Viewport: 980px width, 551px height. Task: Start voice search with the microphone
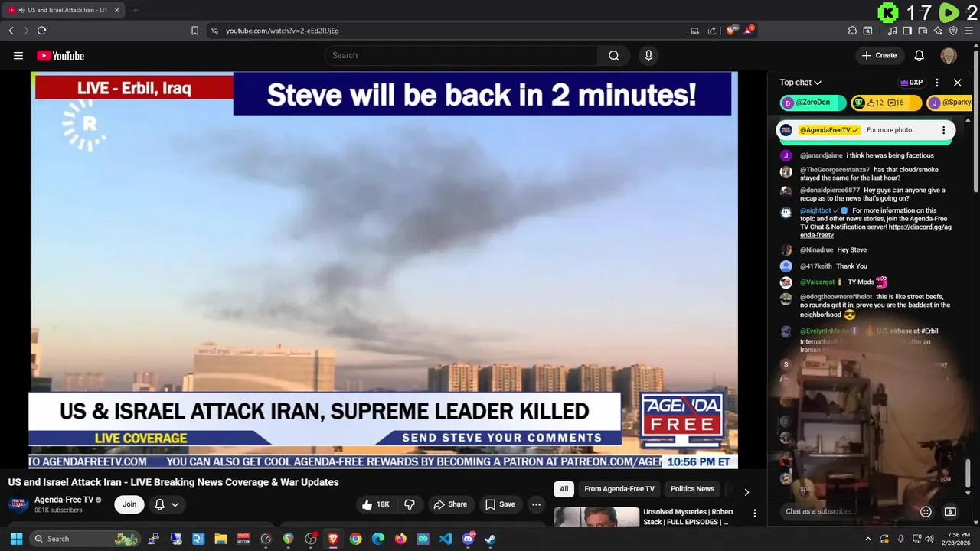[x=648, y=55]
